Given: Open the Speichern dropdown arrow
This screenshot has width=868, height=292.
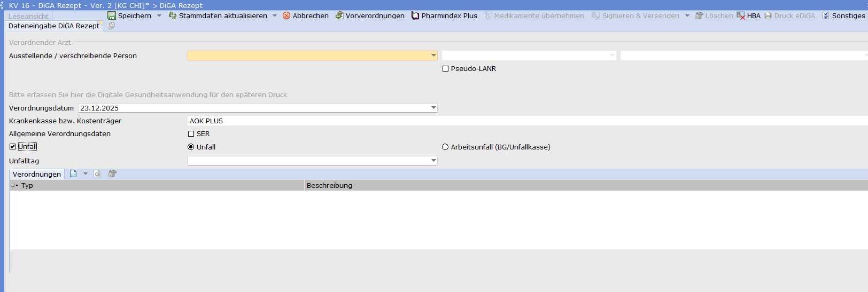Looking at the screenshot, I should pos(159,15).
